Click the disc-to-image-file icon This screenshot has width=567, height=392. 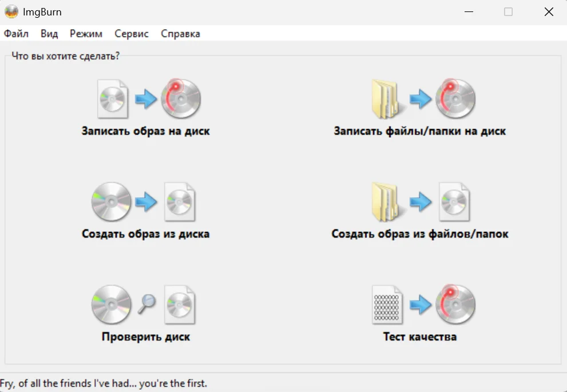(143, 202)
